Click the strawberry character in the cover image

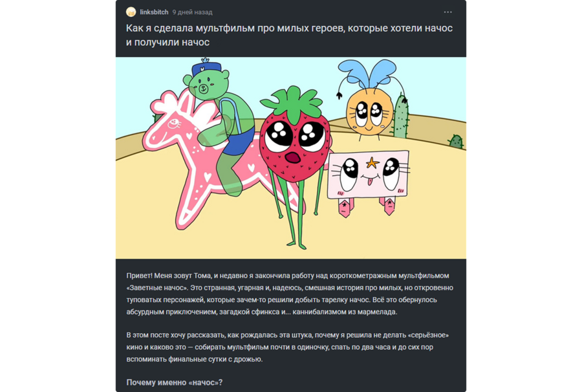point(294,149)
